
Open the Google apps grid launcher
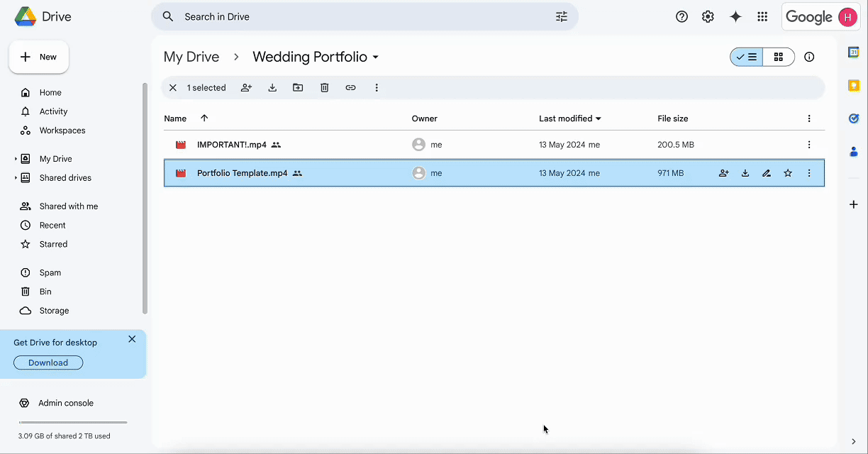762,17
